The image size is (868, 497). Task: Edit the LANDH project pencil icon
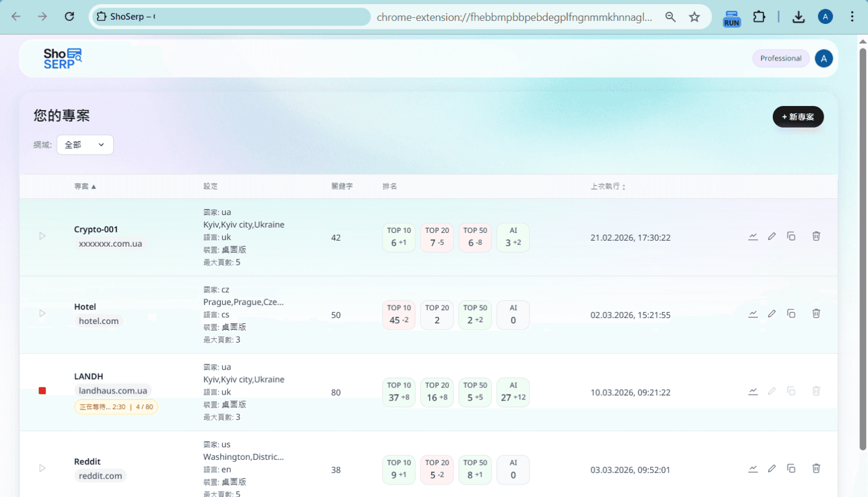click(772, 391)
